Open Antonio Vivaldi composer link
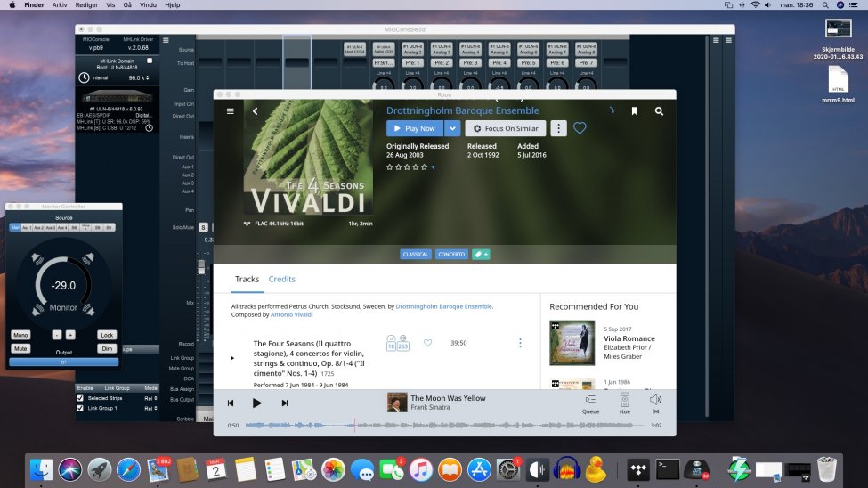 [292, 314]
